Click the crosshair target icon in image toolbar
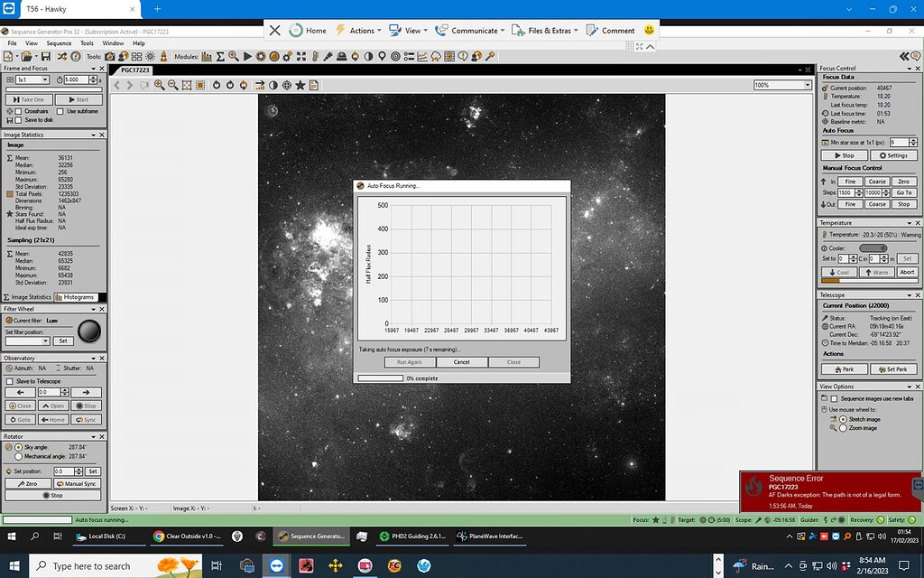The height and width of the screenshot is (578, 924). [286, 86]
